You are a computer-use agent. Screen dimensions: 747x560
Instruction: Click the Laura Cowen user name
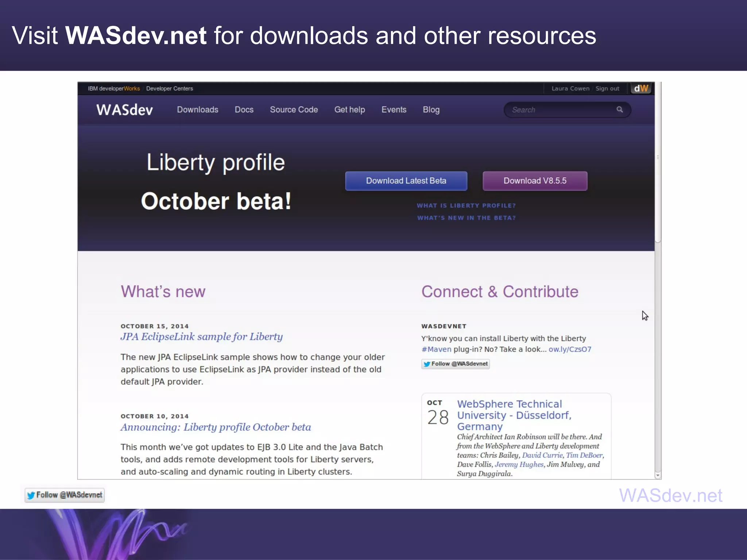coord(570,89)
